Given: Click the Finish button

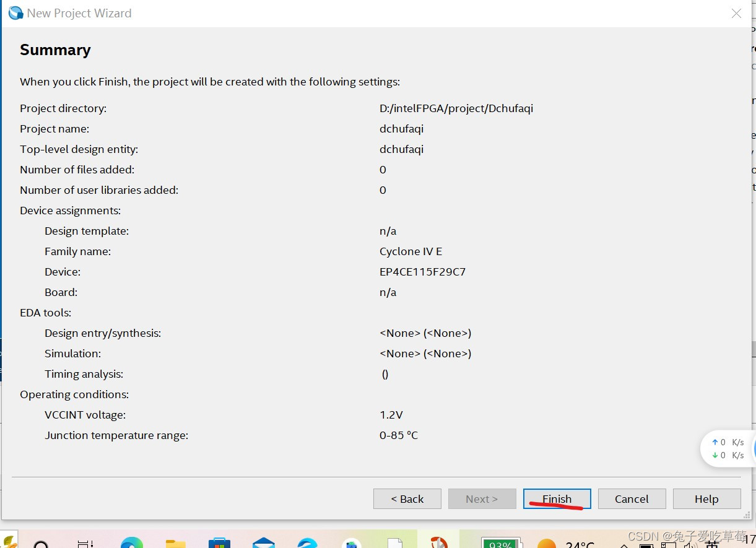Looking at the screenshot, I should (557, 498).
